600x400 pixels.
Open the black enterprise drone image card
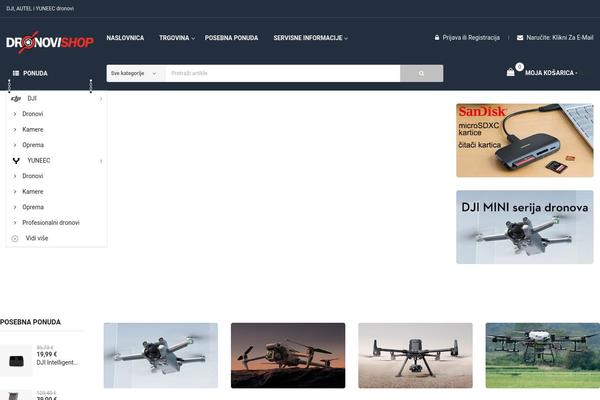[x=416, y=356]
